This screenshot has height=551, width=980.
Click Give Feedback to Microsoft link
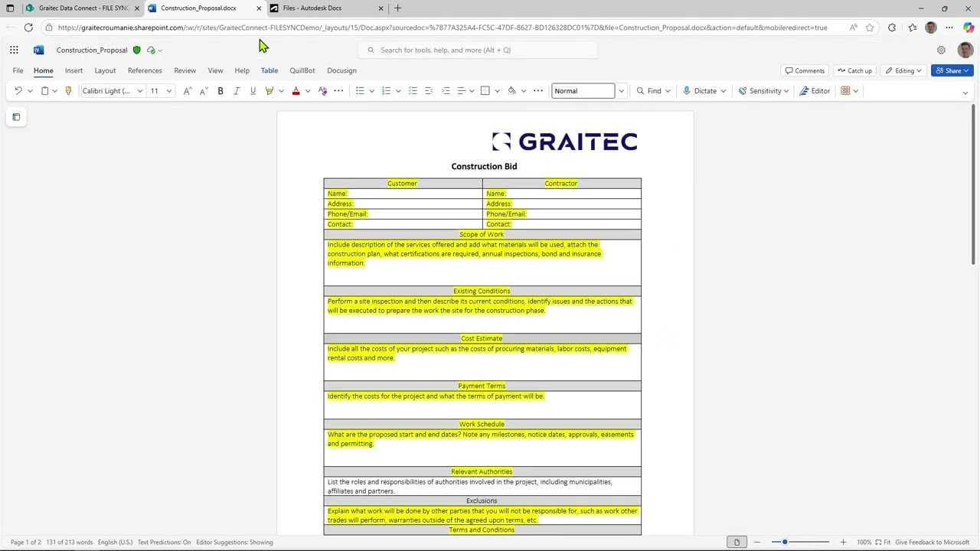[932, 543]
